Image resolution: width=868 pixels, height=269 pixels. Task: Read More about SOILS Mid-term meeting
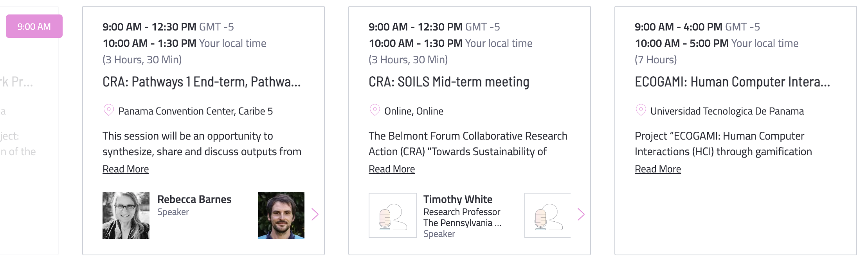pos(392,169)
